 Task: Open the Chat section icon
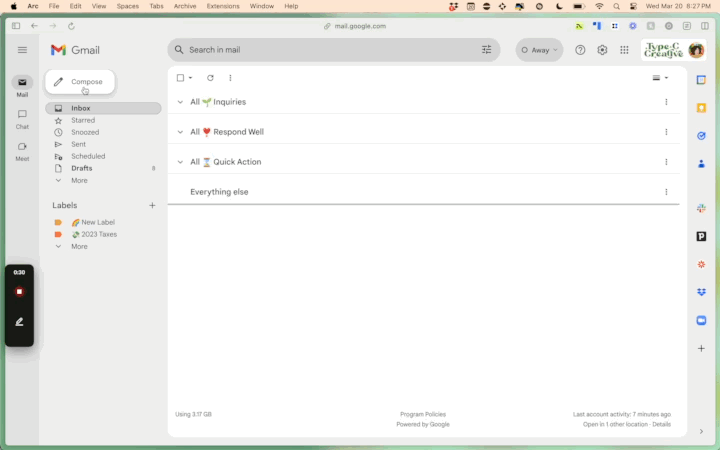click(x=22, y=114)
